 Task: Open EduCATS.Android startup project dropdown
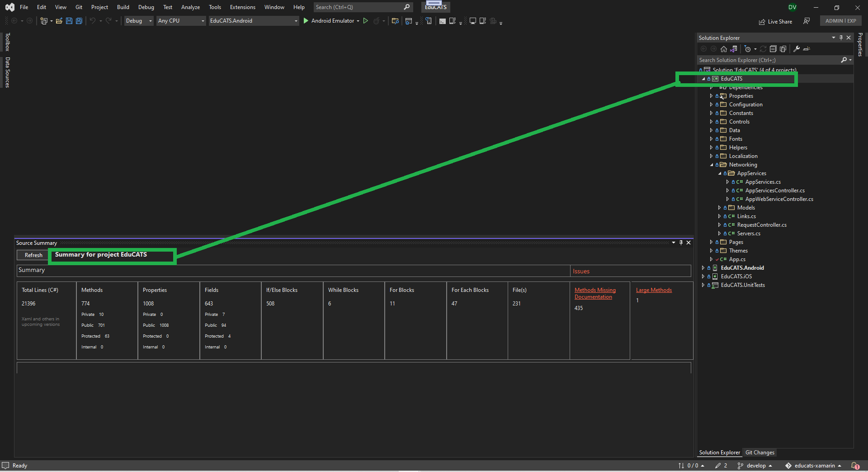(x=254, y=21)
